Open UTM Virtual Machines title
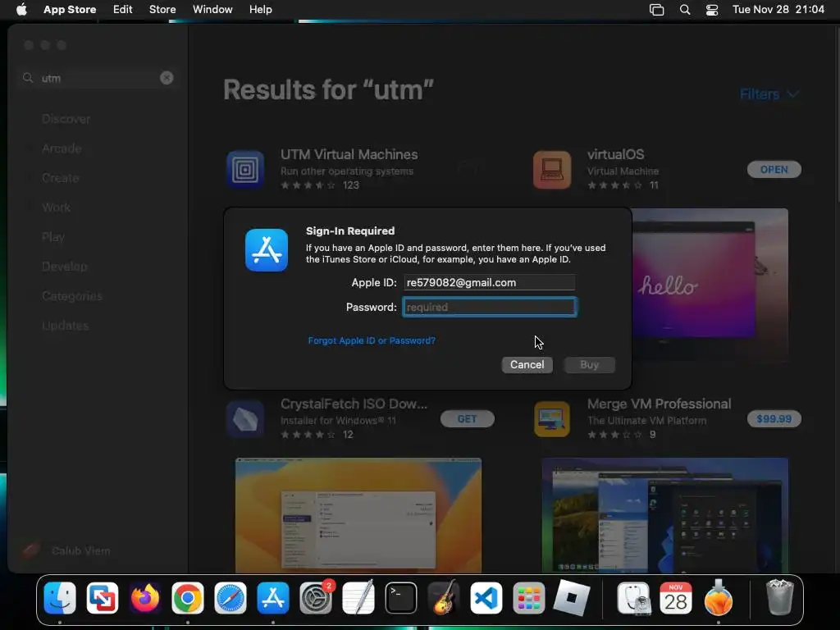 [349, 154]
